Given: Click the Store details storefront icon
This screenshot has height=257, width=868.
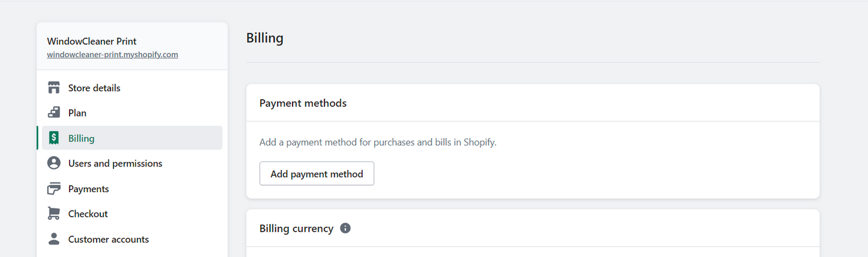Looking at the screenshot, I should [54, 88].
